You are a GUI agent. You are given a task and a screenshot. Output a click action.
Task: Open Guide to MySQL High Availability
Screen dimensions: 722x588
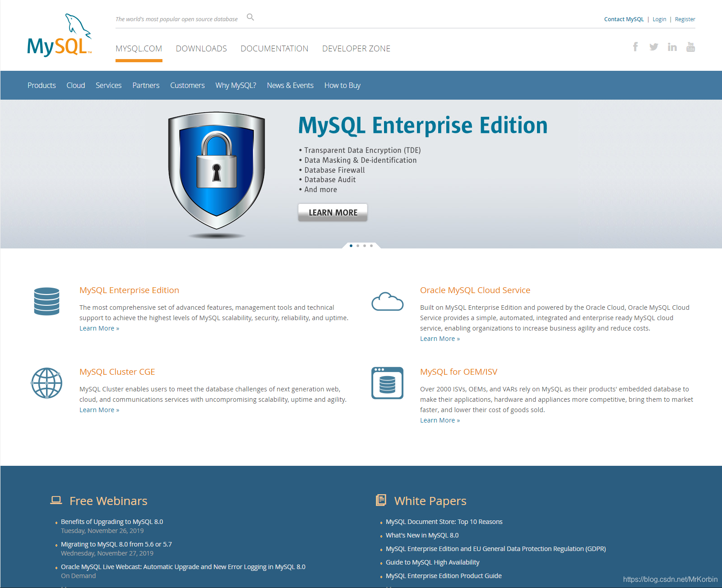coord(432,562)
